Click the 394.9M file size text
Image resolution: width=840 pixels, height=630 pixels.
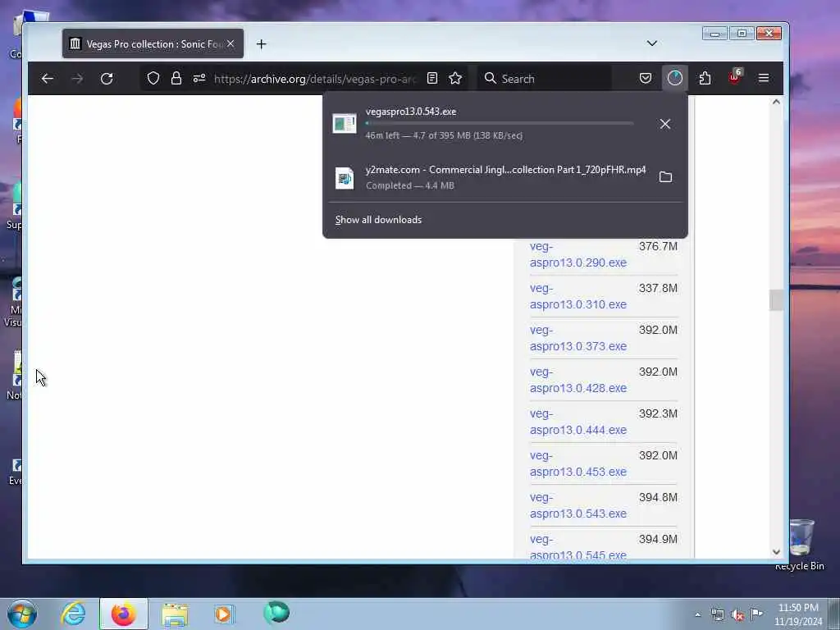[658, 539]
